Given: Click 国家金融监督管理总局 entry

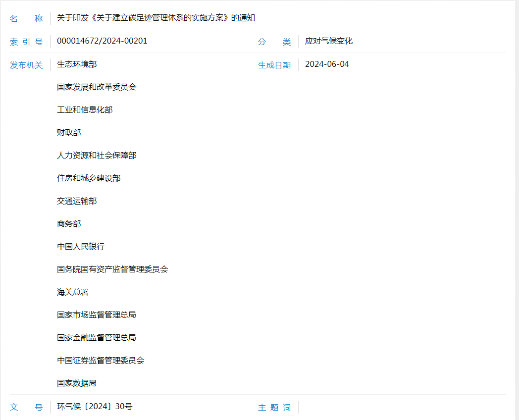Looking at the screenshot, I should 97,338.
